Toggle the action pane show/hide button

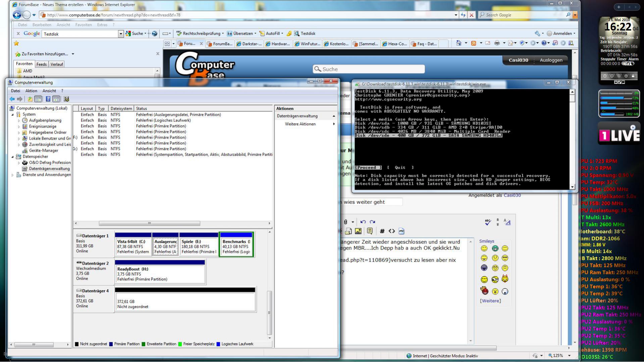(x=56, y=99)
